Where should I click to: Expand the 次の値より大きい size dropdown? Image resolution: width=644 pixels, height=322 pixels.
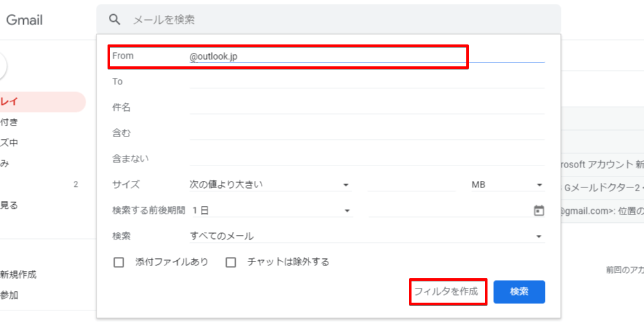[x=270, y=185]
